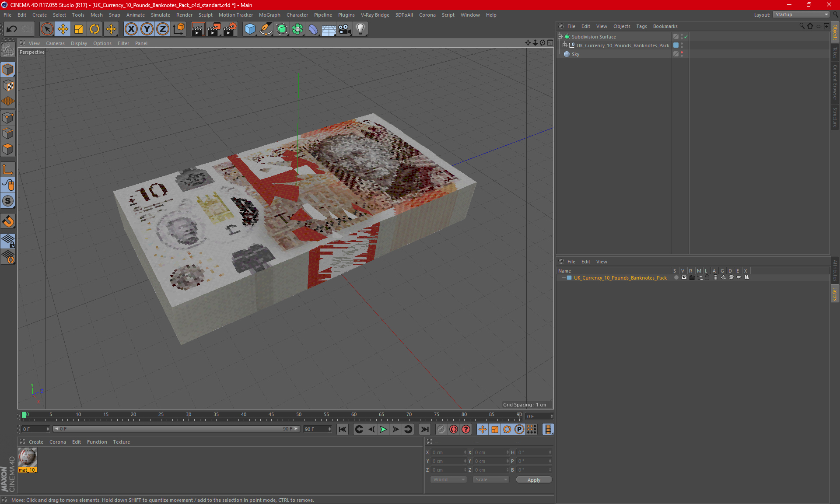Add Subdivision Surface generator icon

click(x=282, y=29)
